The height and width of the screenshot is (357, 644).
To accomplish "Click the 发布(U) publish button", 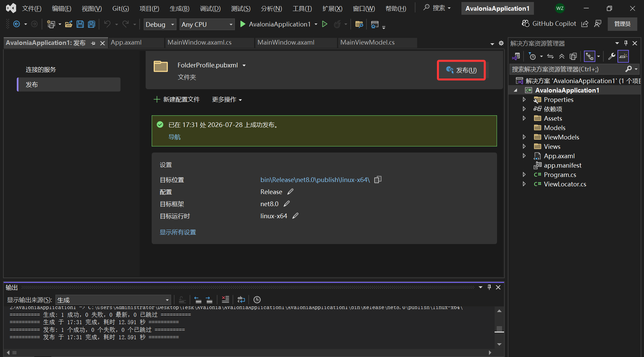I will pyautogui.click(x=461, y=70).
